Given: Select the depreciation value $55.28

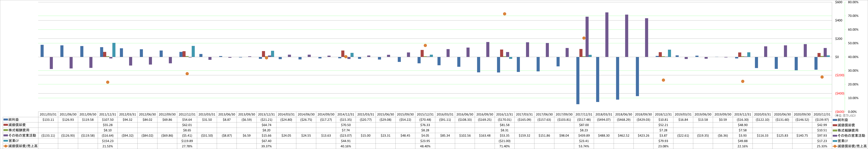Looking at the screenshot, I should (x=108, y=125).
